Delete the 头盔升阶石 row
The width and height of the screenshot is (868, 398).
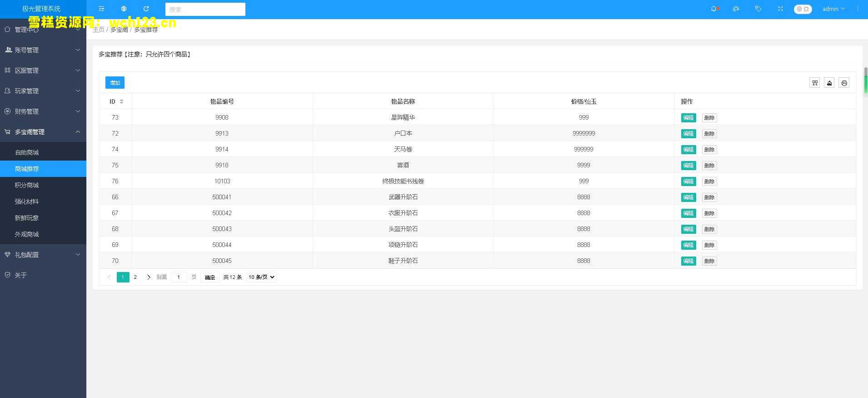[x=709, y=229]
